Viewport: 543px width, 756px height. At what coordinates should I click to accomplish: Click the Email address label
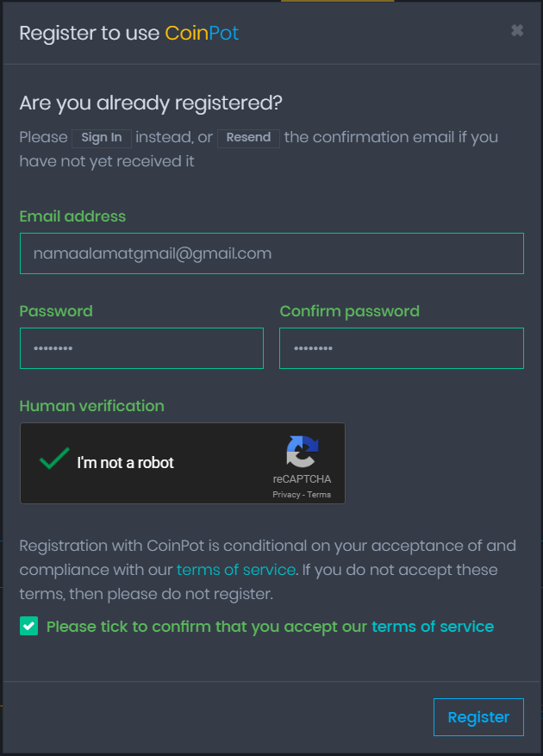click(72, 216)
